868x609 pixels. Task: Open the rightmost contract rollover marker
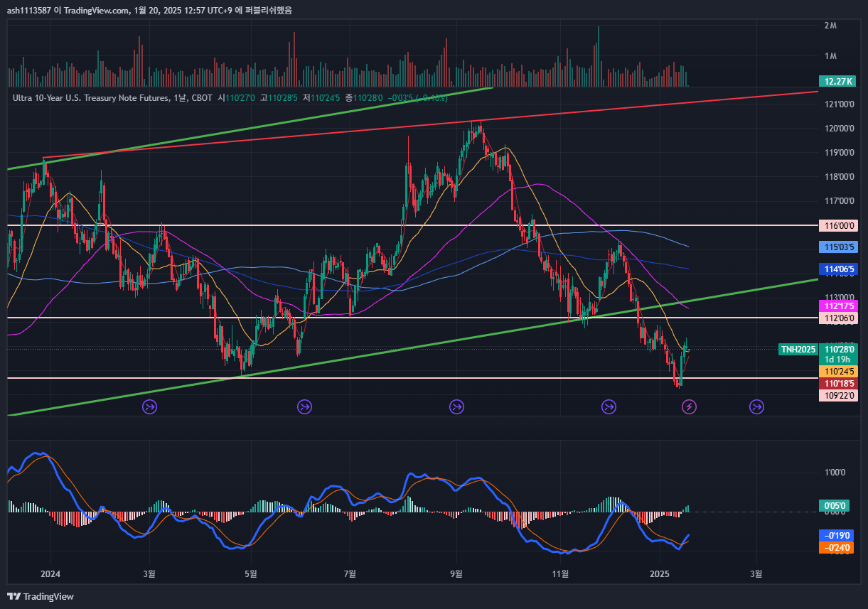[x=756, y=406]
